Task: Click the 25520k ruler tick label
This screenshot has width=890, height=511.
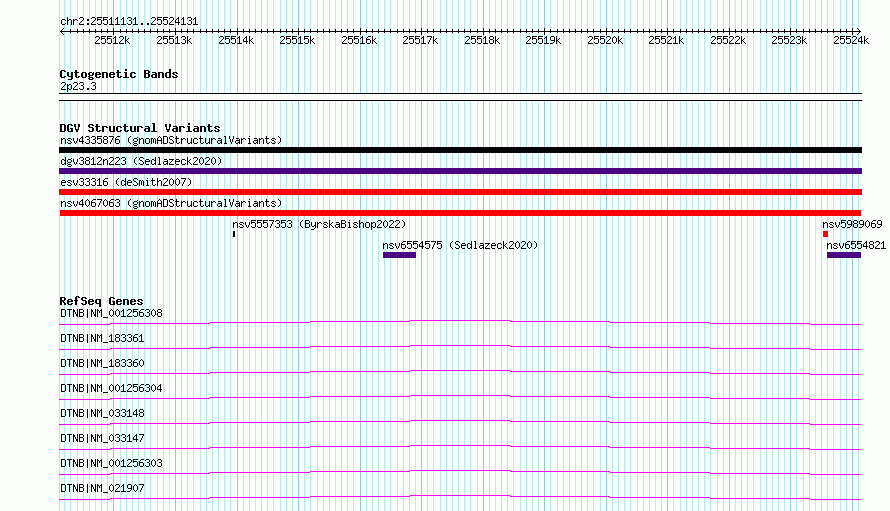Action: [x=605, y=40]
